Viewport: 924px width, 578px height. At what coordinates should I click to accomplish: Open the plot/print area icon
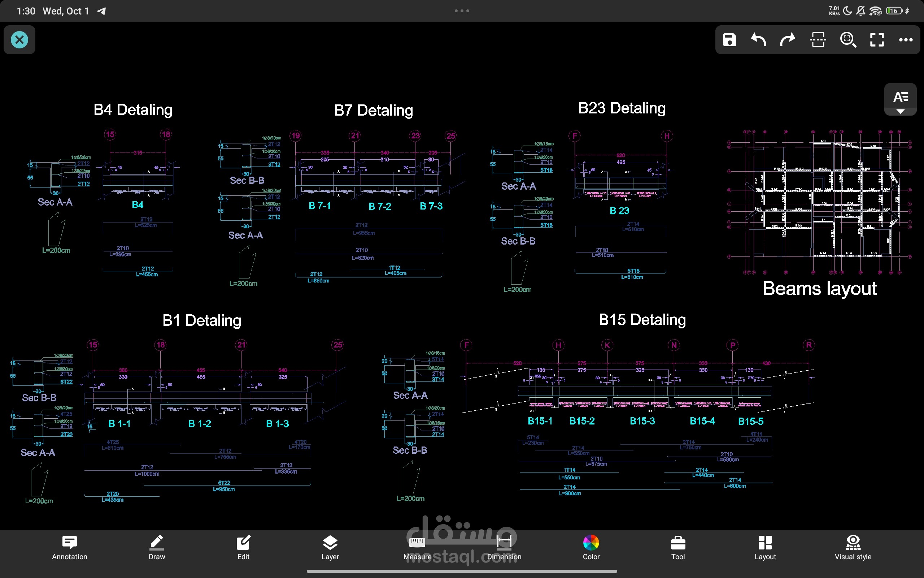click(x=818, y=40)
